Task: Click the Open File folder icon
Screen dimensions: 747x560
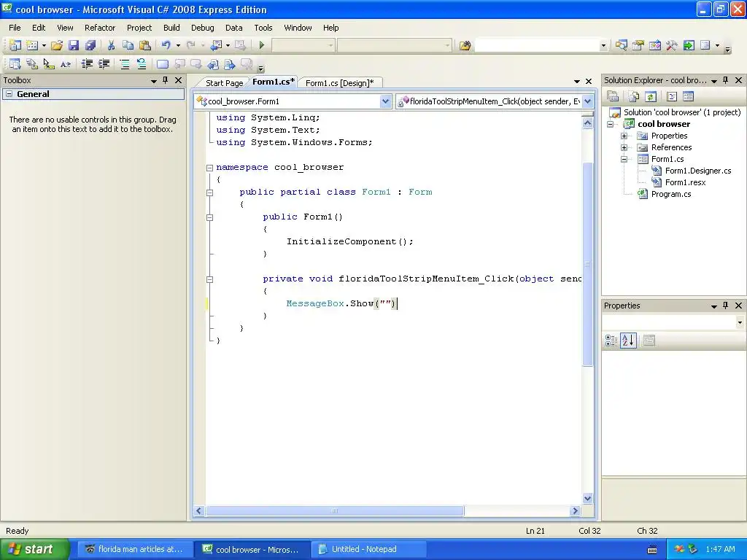Action: pyautogui.click(x=57, y=45)
